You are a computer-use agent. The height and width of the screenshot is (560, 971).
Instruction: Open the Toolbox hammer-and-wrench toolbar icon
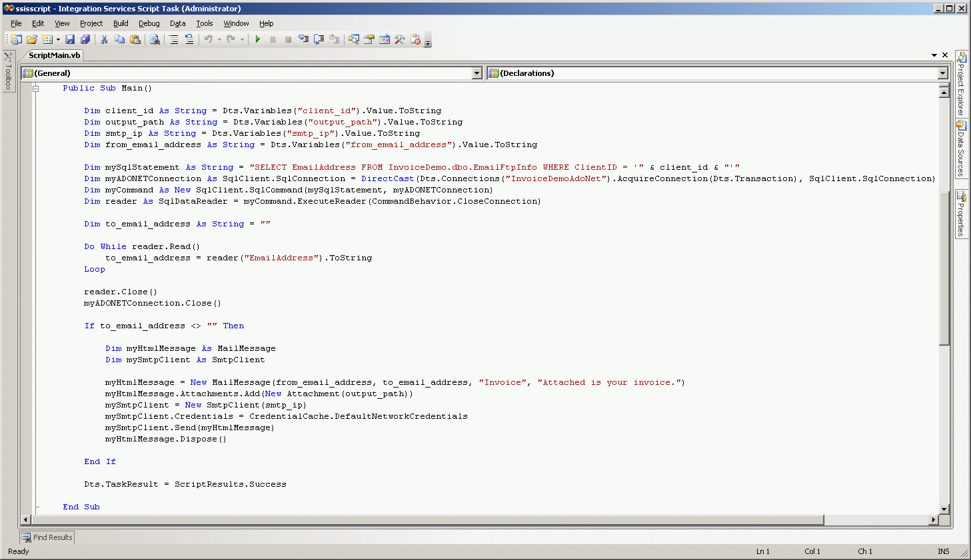(x=400, y=40)
